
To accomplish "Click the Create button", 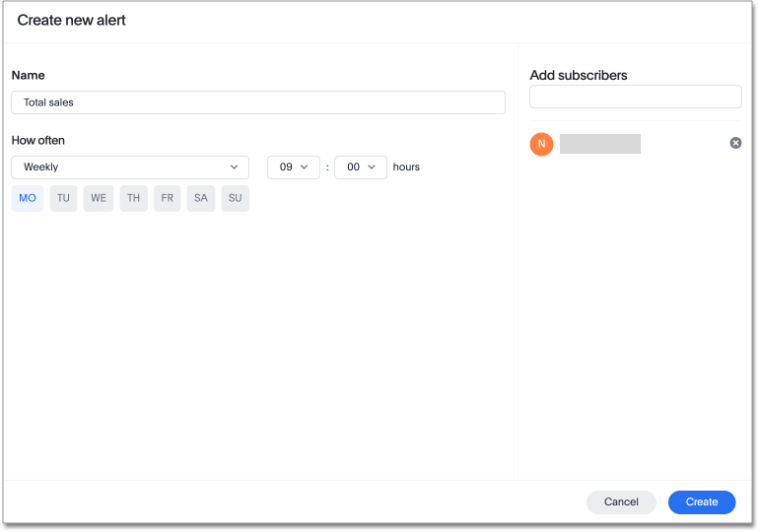I will point(702,502).
